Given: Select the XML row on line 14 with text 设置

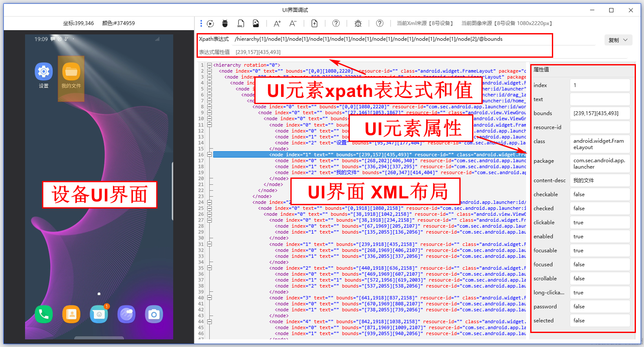Looking at the screenshot, I should tap(369, 143).
